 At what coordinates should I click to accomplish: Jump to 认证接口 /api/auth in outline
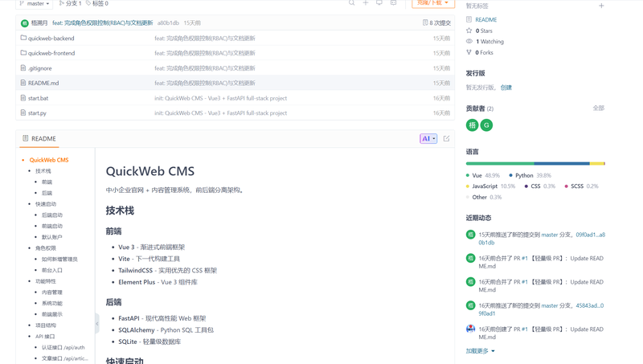63,347
